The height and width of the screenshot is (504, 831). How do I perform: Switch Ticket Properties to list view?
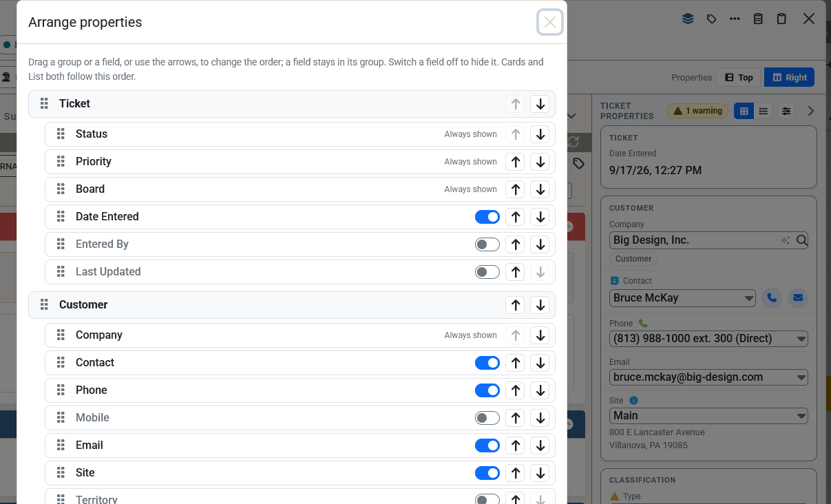click(x=764, y=111)
